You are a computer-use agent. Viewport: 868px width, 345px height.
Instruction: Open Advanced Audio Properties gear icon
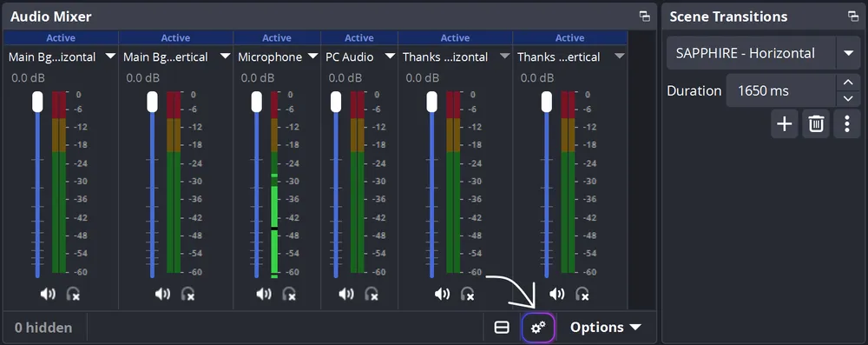point(538,328)
